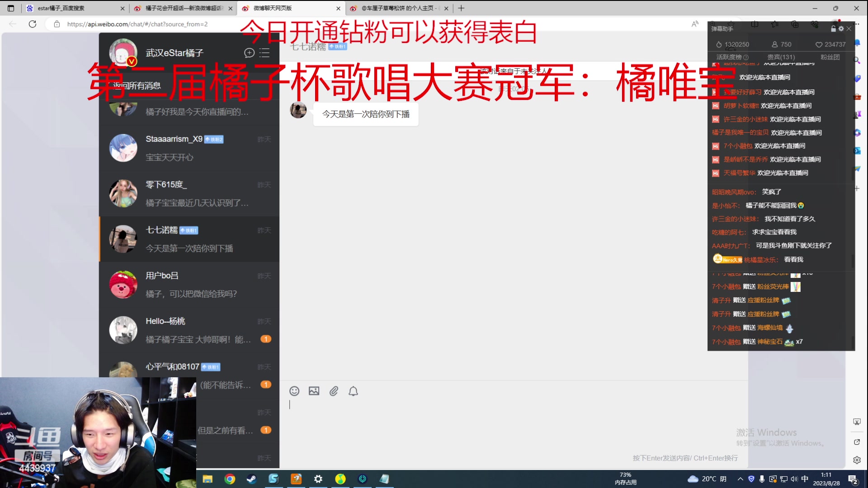This screenshot has width=868, height=488.
Task: Open a new browser tab
Action: [461, 8]
